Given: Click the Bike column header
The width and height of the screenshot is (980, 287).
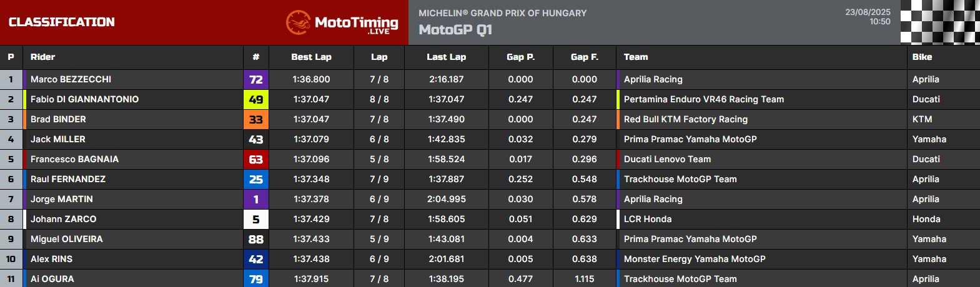Looking at the screenshot, I should coord(922,57).
